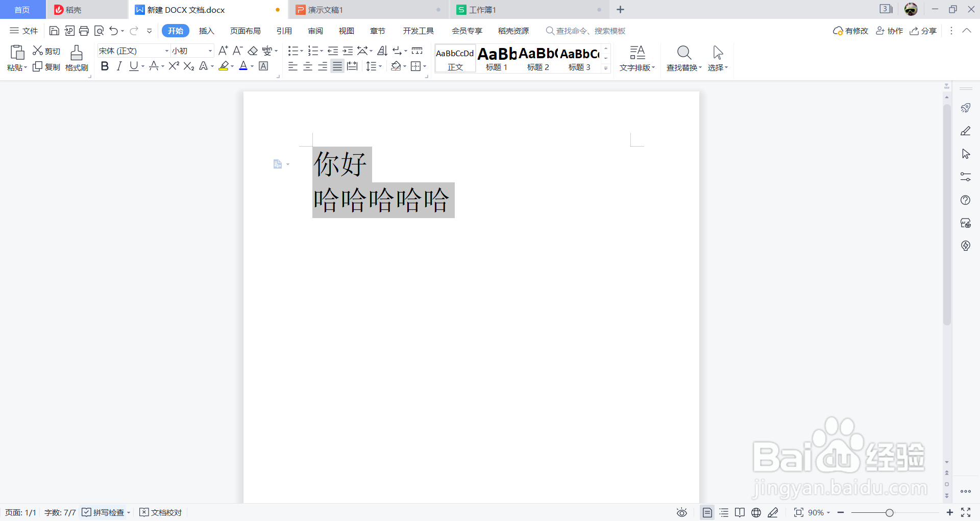Click the 协作 collaborate button
Screen dimensions: 980x521
(890, 31)
